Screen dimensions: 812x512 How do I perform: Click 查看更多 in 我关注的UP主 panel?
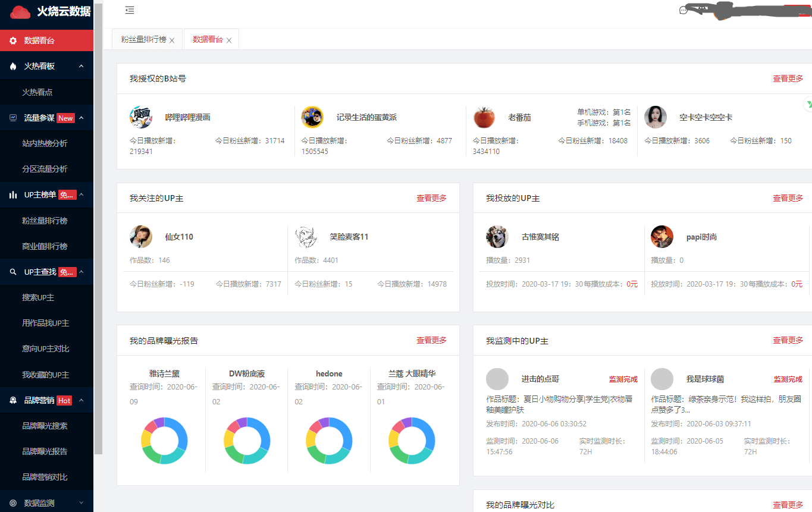(x=431, y=198)
